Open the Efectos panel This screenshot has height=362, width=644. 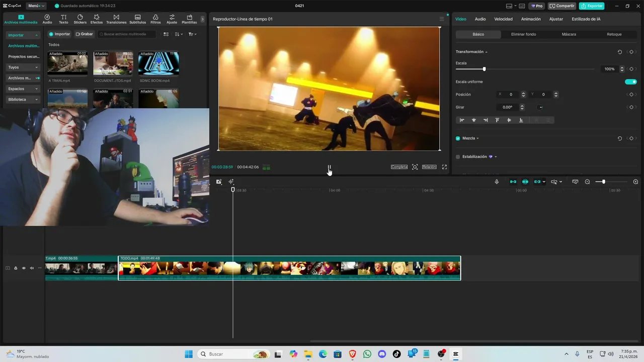[x=97, y=19]
